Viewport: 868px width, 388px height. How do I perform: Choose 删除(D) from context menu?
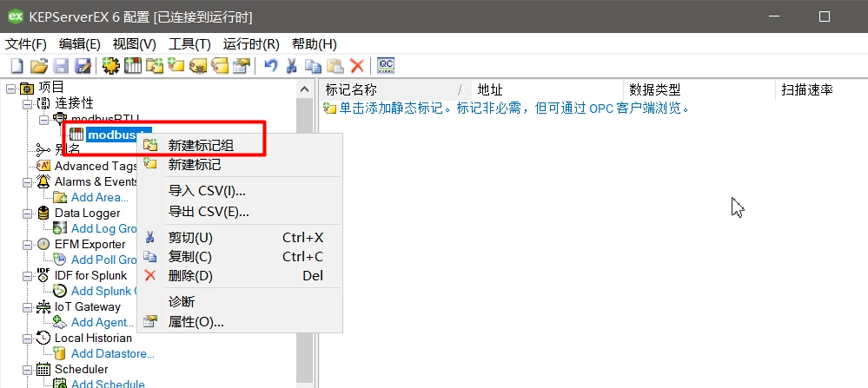241,275
